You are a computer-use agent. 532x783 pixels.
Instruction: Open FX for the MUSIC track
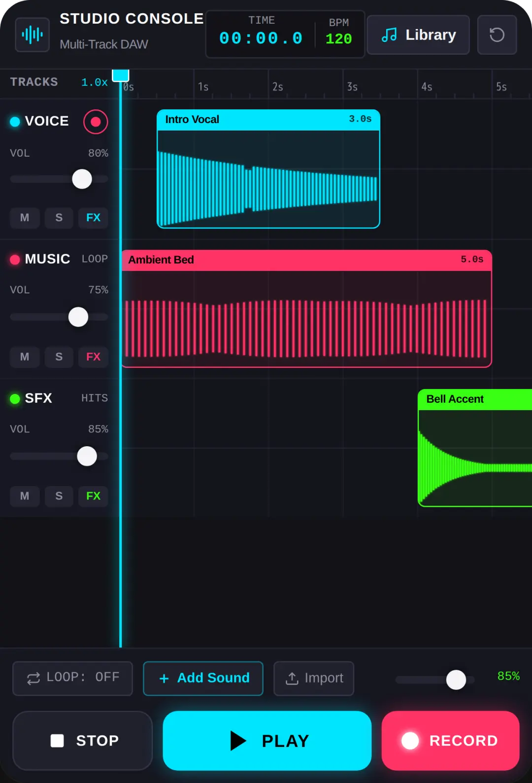click(x=93, y=357)
